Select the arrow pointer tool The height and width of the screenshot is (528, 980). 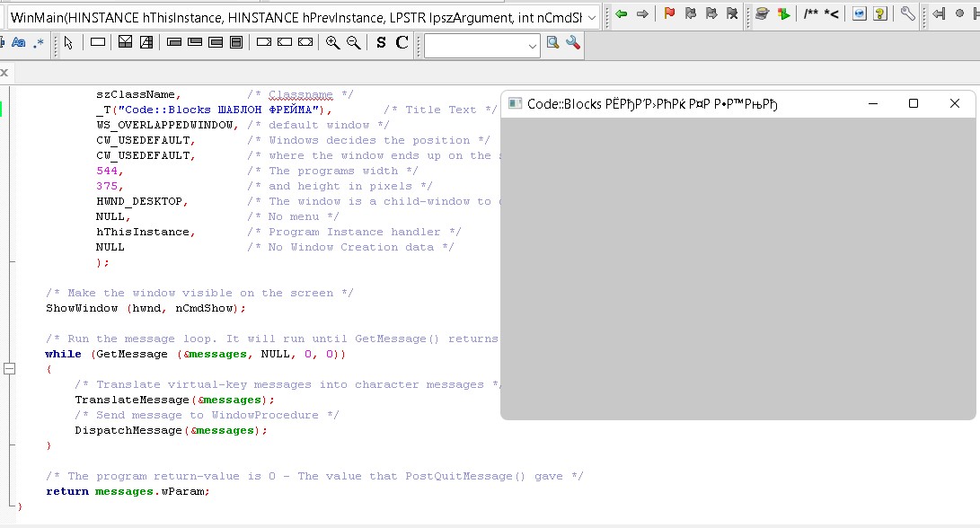click(x=69, y=42)
